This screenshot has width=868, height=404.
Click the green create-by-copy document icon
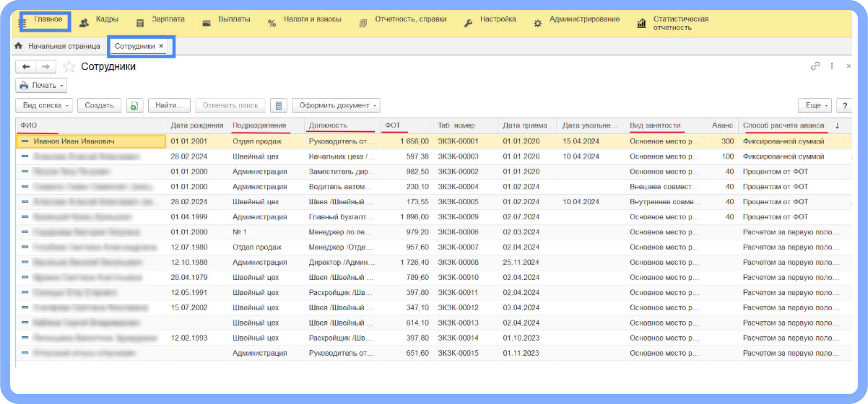click(134, 106)
